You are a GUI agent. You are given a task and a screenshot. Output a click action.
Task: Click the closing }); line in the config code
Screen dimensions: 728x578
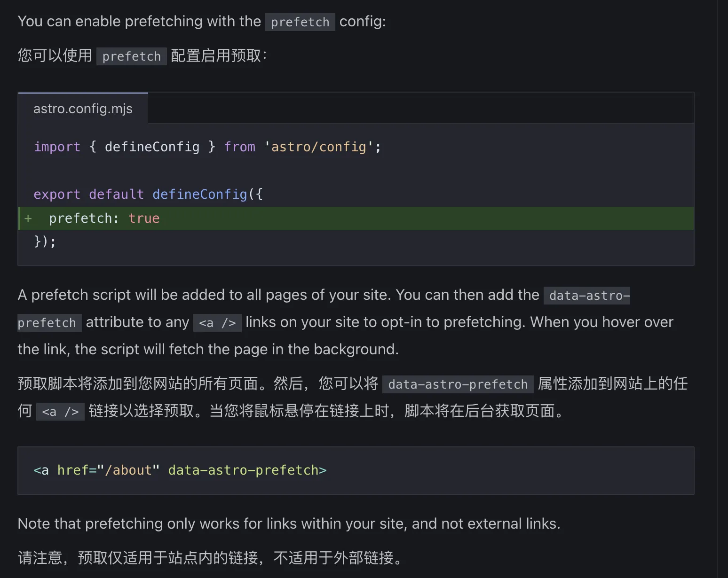(x=45, y=242)
